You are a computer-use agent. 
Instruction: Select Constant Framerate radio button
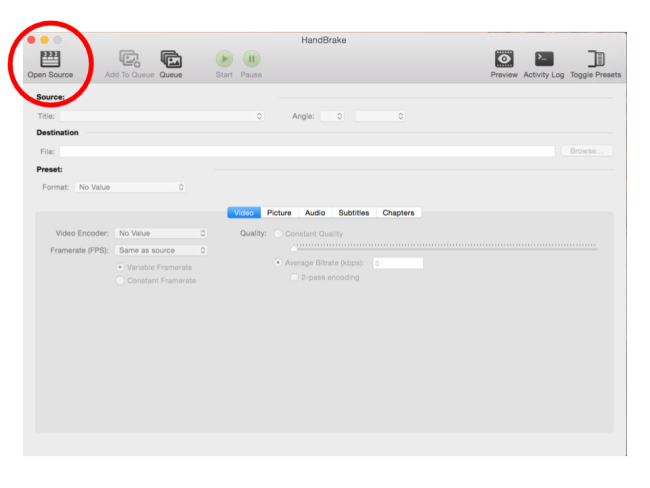tap(120, 280)
